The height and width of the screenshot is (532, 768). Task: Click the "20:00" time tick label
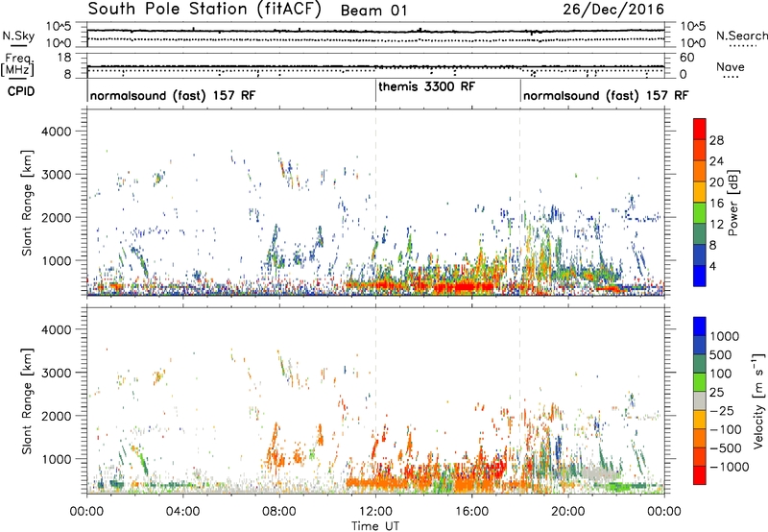(568, 512)
